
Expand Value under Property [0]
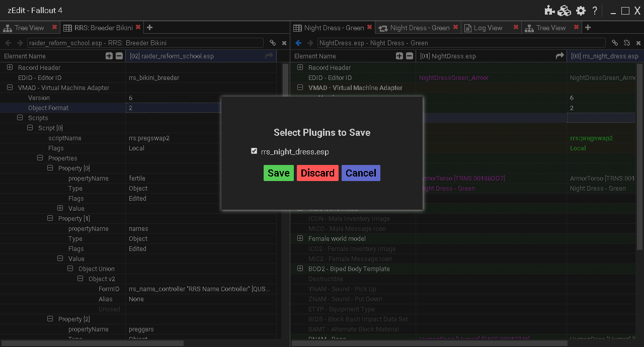(x=60, y=208)
